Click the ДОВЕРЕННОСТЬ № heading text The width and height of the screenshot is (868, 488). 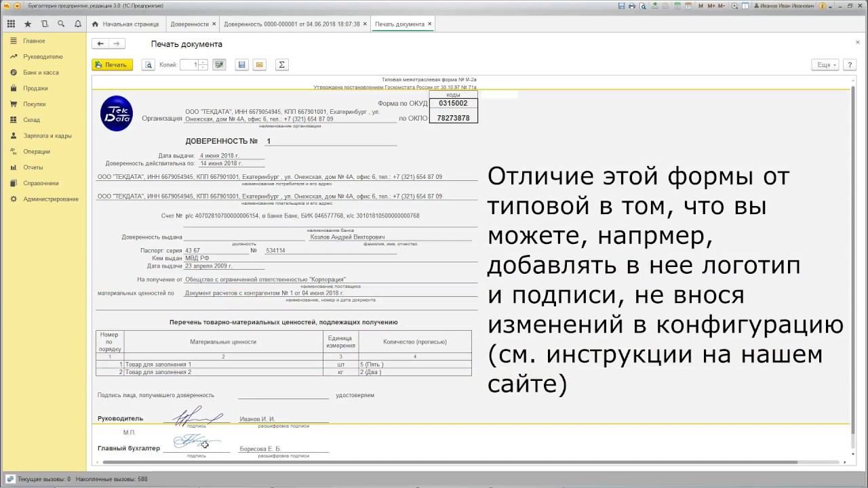222,141
